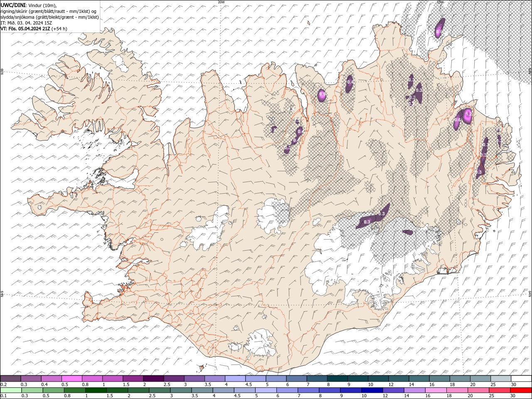The image size is (532, 399).
Task: Click the '0.2' value in the snow legend
Action: [4, 384]
